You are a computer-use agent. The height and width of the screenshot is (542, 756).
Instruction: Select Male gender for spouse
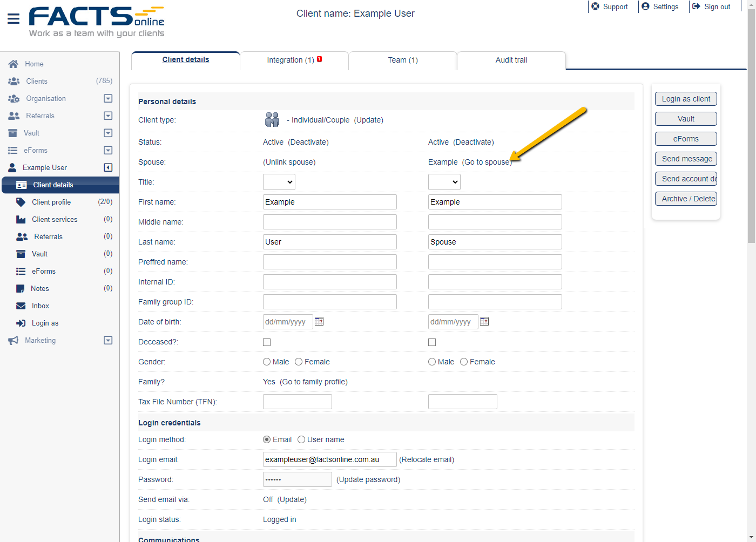pos(432,362)
